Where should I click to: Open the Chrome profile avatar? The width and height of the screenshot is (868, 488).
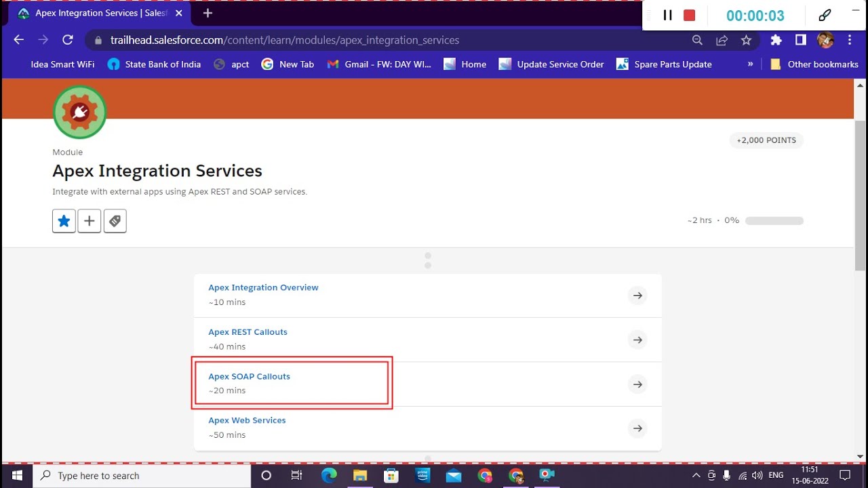coord(825,40)
